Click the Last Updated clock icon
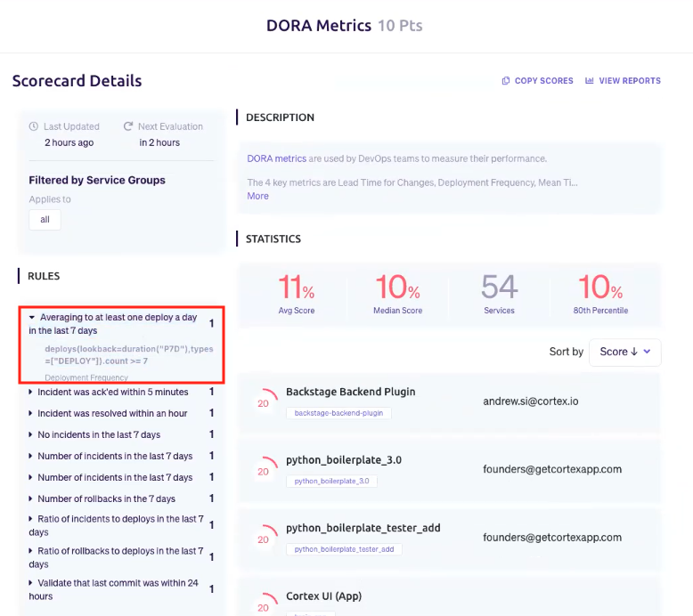 pos(34,126)
